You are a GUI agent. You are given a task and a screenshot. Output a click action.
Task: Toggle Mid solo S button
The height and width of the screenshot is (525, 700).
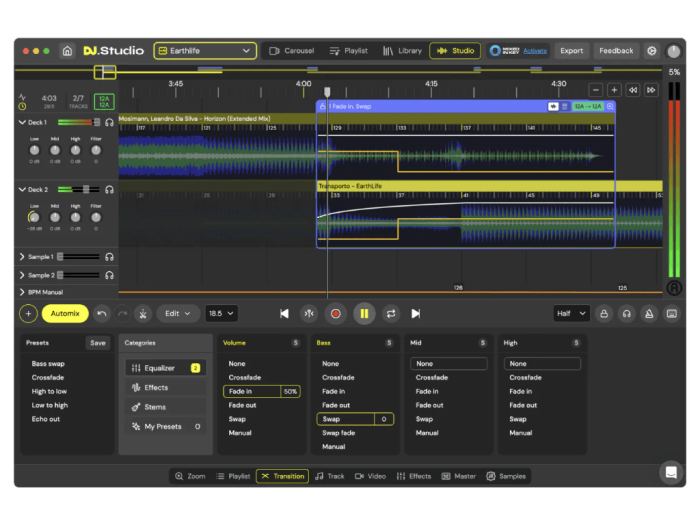483,343
